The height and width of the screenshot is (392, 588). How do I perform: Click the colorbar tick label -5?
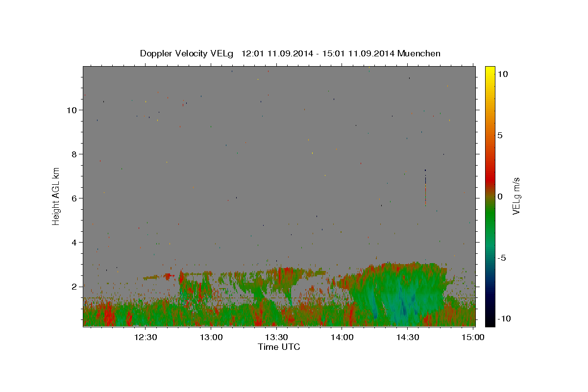point(501,258)
